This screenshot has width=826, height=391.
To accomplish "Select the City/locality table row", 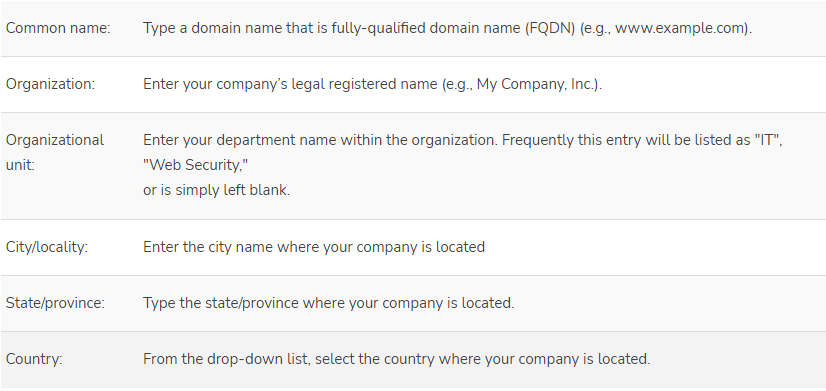I will 413,248.
